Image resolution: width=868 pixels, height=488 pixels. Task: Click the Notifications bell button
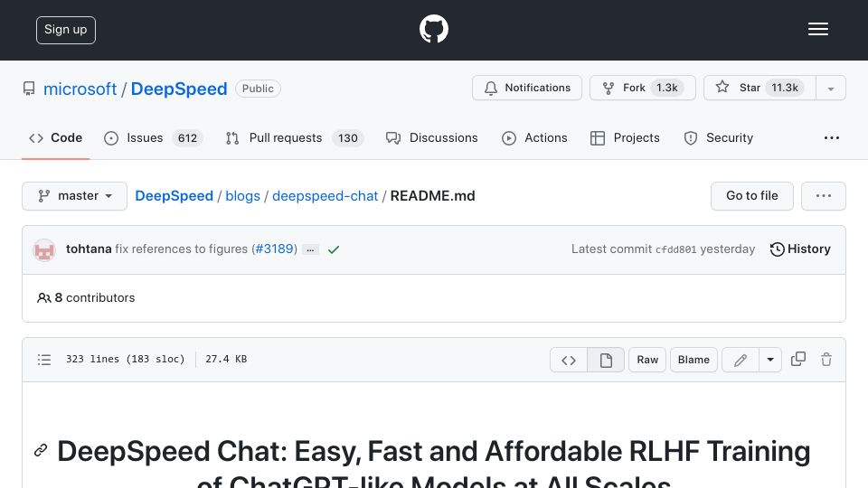(526, 88)
